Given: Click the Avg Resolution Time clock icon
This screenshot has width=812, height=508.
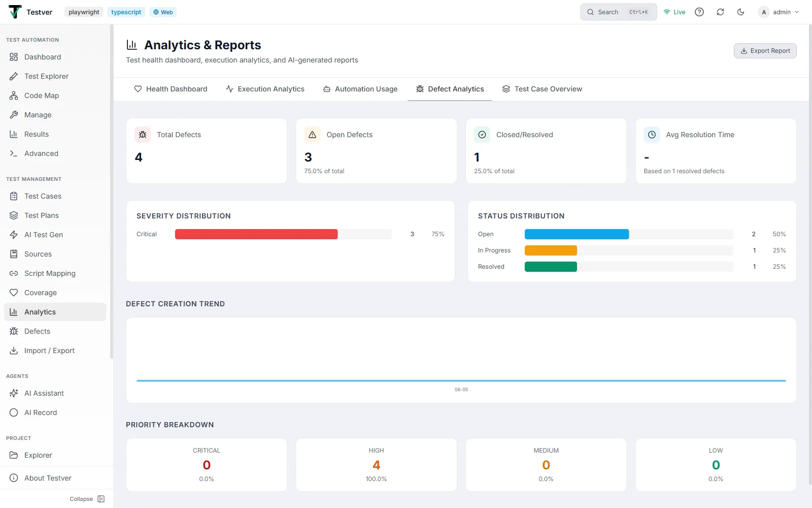Looking at the screenshot, I should [x=652, y=135].
